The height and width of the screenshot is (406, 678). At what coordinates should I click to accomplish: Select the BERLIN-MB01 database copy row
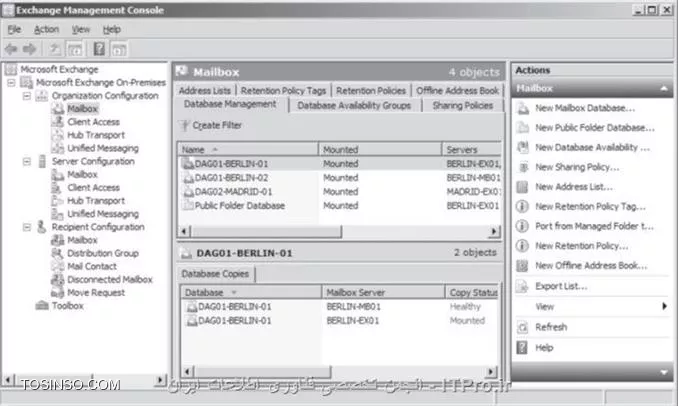tap(339, 307)
